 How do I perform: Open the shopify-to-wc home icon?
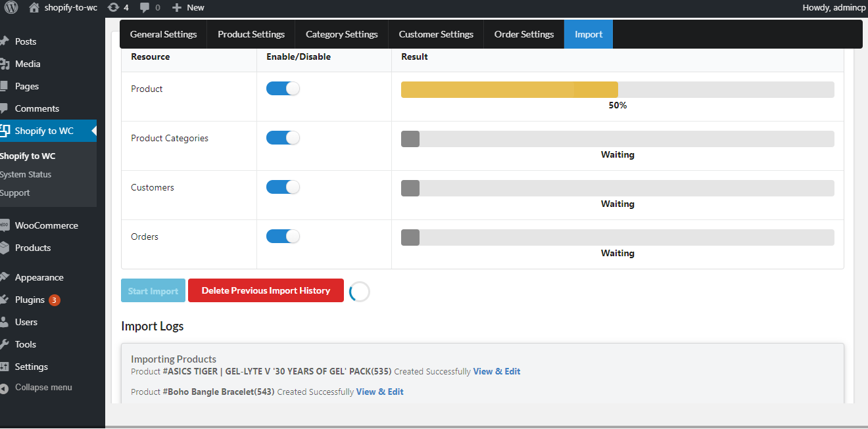click(x=34, y=8)
